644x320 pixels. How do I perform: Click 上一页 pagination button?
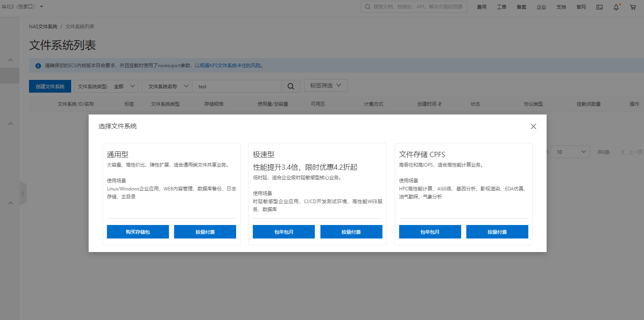pos(632,152)
